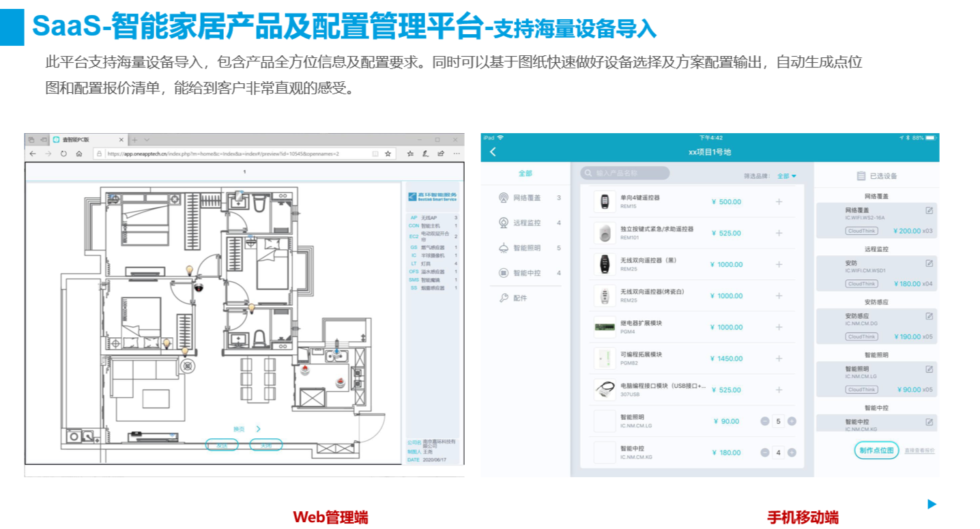Click the 单向4键遥控器 product thumbnail
Screen dimensions: 980x529
click(605, 202)
